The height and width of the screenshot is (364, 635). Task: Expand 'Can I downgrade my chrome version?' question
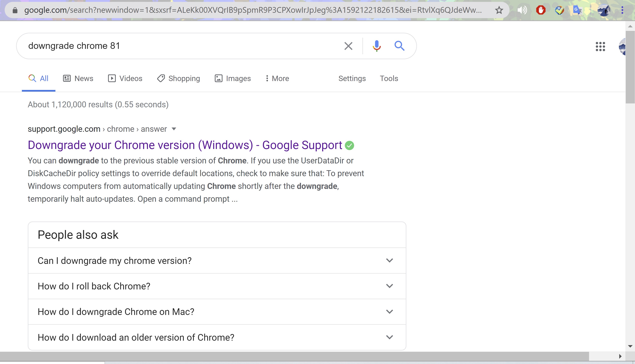point(217,260)
